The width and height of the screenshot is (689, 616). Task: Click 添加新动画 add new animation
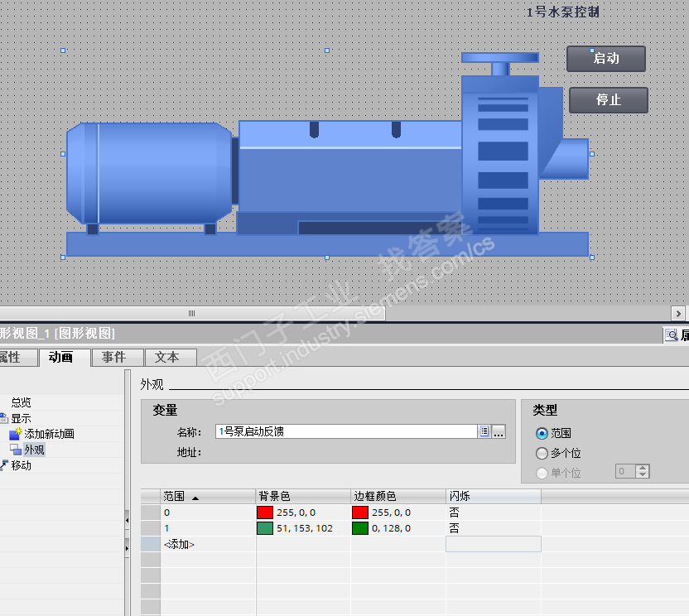click(49, 434)
